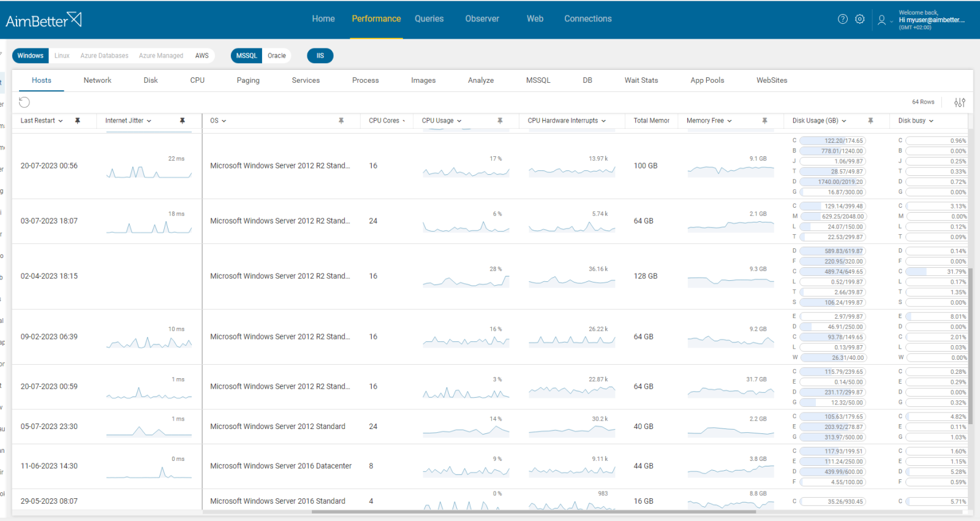Pin the Disk Usage (GB) column
Screen dimensions: 980x521
(870, 121)
